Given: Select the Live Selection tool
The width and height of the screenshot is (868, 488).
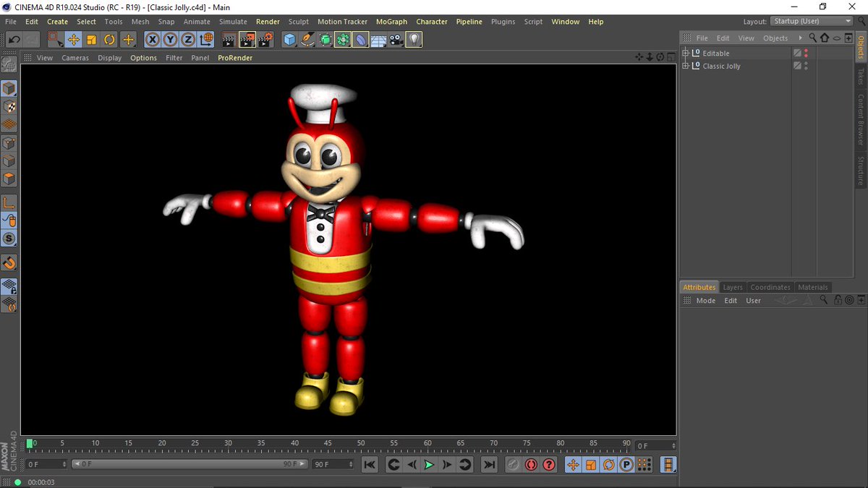Looking at the screenshot, I should tap(56, 40).
